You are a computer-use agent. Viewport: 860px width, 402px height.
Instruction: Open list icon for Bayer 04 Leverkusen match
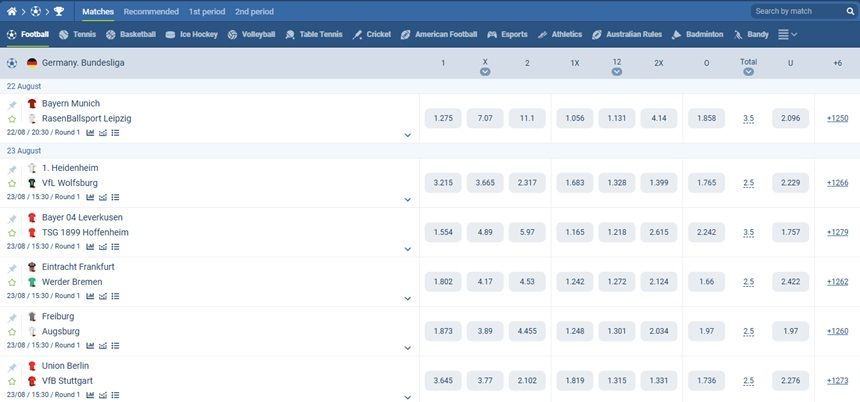click(x=115, y=247)
